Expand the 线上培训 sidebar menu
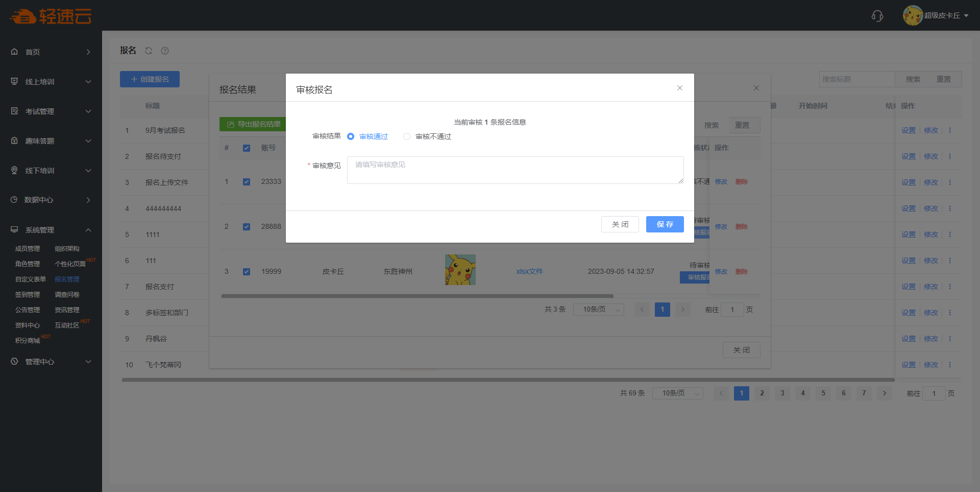The image size is (980, 492). [x=51, y=82]
